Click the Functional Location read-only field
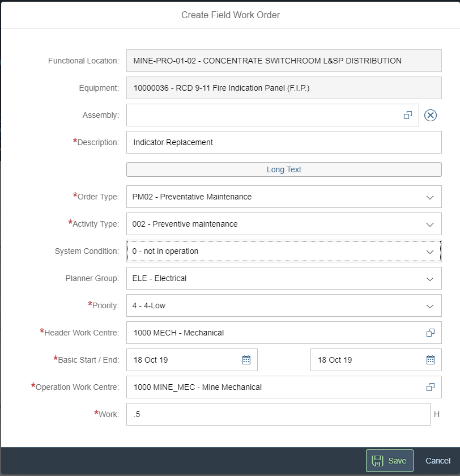The image size is (460, 476). [x=284, y=61]
